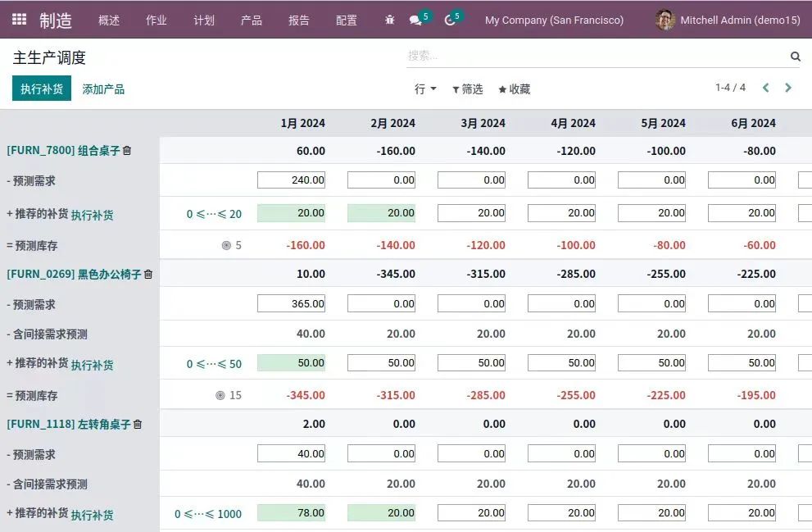
Task: Open the 报告 menu
Action: tap(299, 20)
